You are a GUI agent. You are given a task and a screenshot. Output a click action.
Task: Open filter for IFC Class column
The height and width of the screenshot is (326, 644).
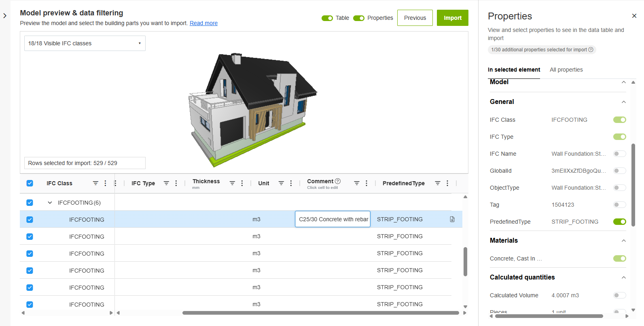(95, 183)
